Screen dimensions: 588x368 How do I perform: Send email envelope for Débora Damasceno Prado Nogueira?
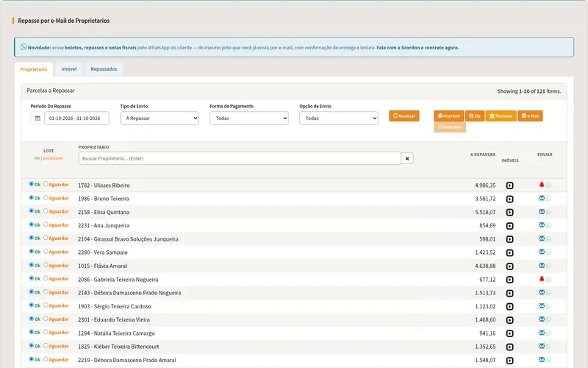(542, 292)
